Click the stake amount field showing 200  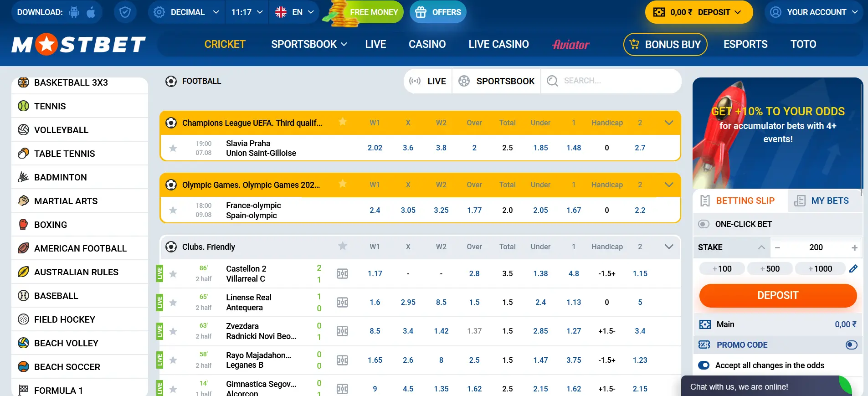tap(816, 247)
